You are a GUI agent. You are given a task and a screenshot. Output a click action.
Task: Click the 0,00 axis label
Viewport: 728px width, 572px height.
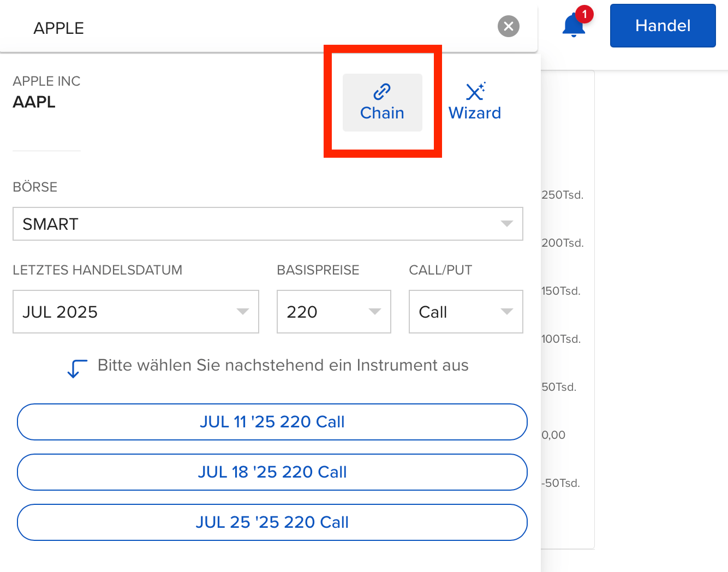553,435
